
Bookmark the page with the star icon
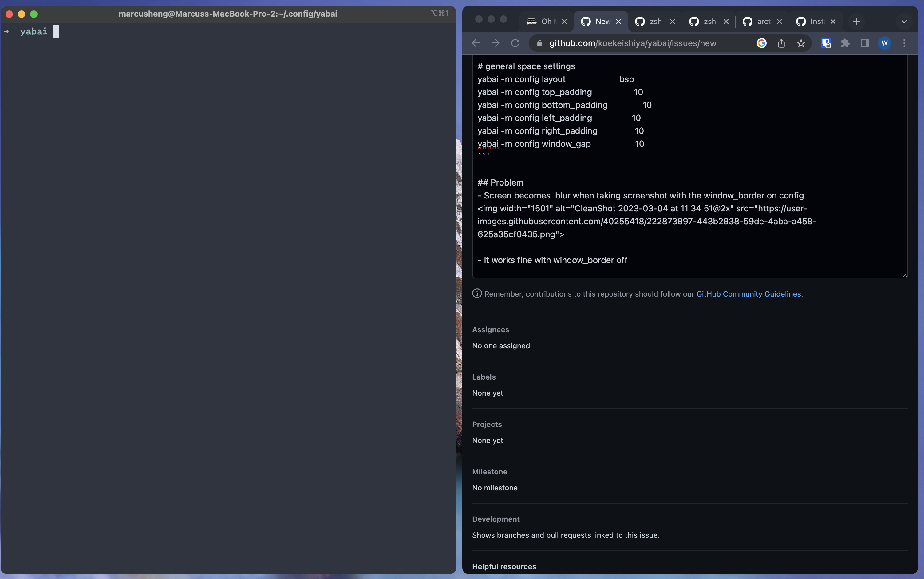coord(801,43)
